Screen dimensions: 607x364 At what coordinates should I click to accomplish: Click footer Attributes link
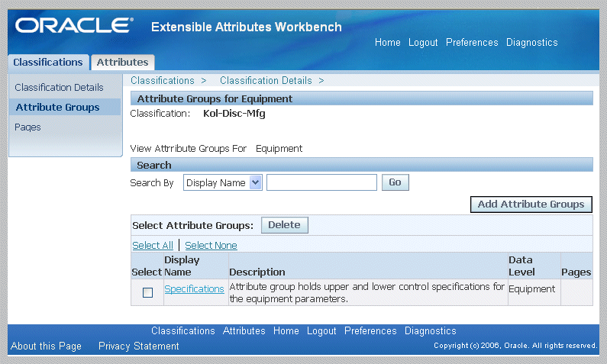[x=244, y=330]
